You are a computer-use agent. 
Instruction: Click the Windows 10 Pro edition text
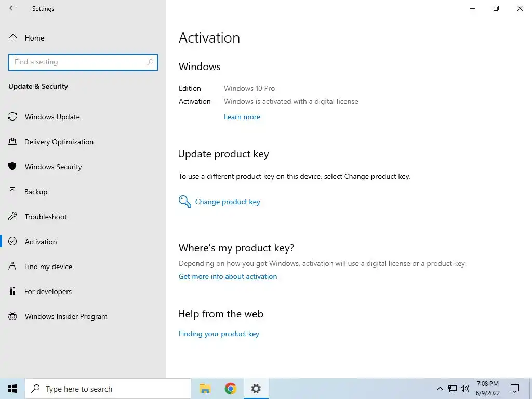tap(249, 88)
